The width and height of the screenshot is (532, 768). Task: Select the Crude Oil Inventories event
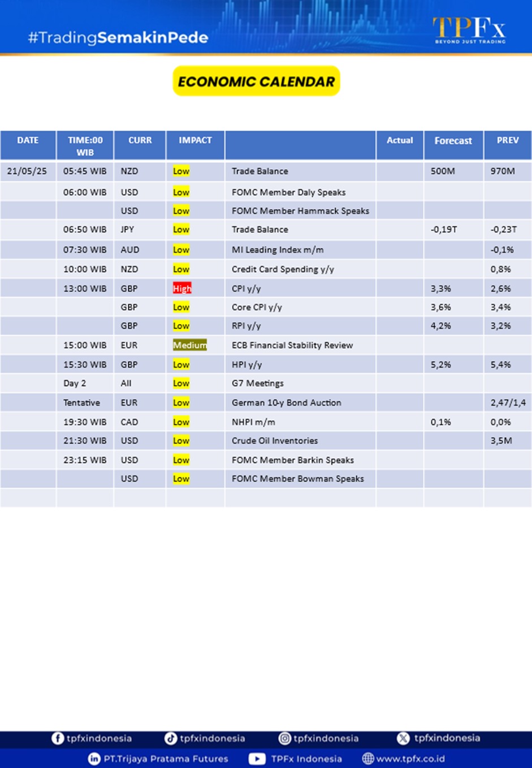pyautogui.click(x=275, y=441)
